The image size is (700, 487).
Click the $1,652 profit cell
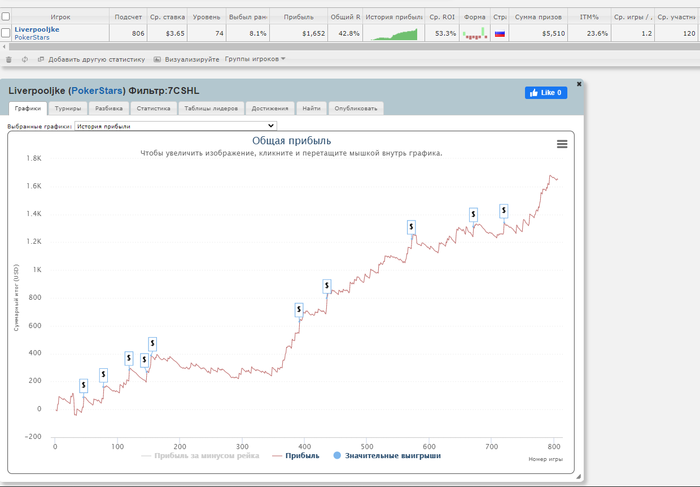click(x=299, y=33)
